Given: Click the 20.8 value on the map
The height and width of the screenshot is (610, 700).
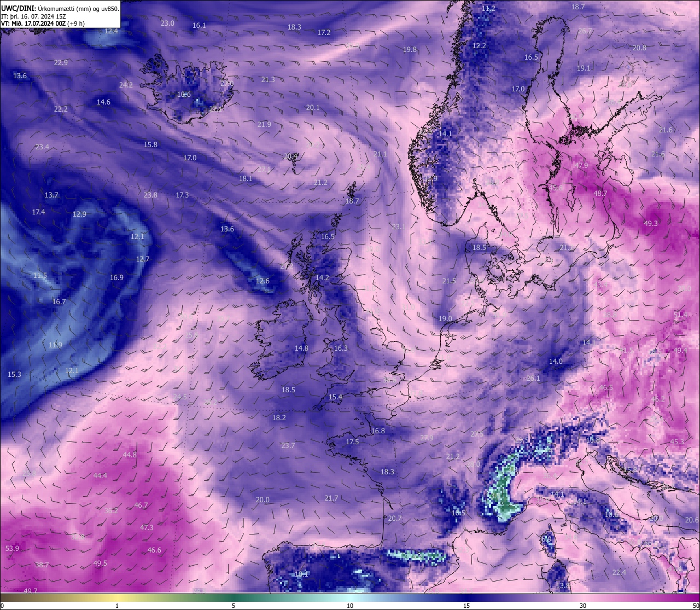Looking at the screenshot, I should 639,48.
